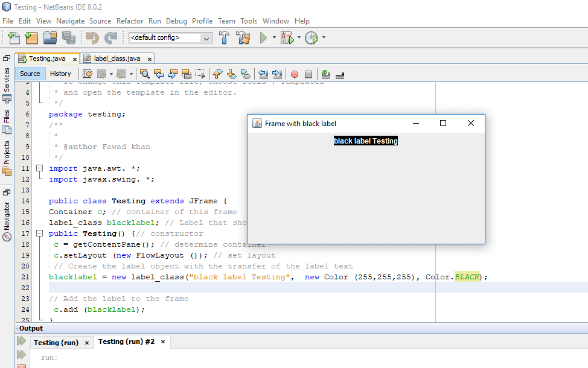Toggle a bookmark on the current line
Image resolution: width=588 pixels, height=368 pixels.
click(246, 74)
